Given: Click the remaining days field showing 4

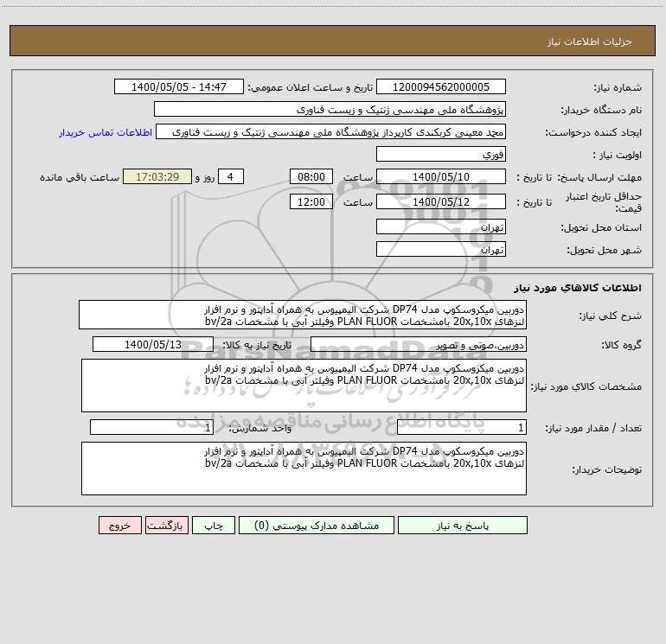Looking at the screenshot, I should pyautogui.click(x=231, y=176).
